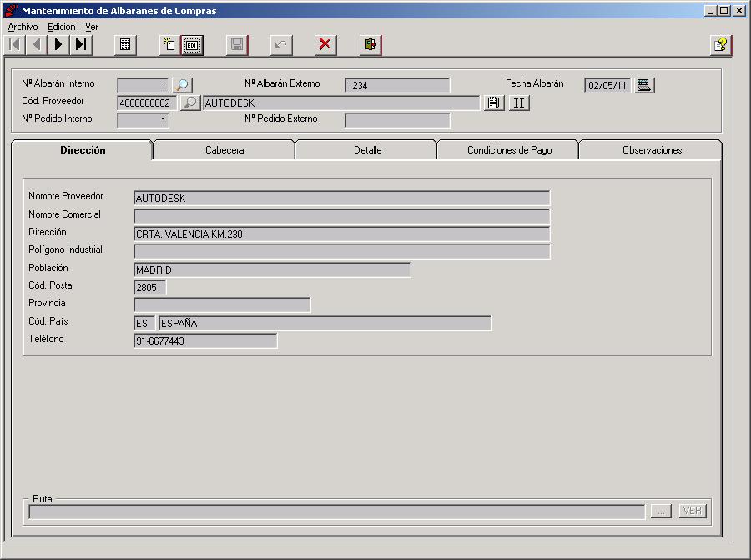Click the edit record toolbar icon
The image size is (751, 560).
tap(192, 45)
